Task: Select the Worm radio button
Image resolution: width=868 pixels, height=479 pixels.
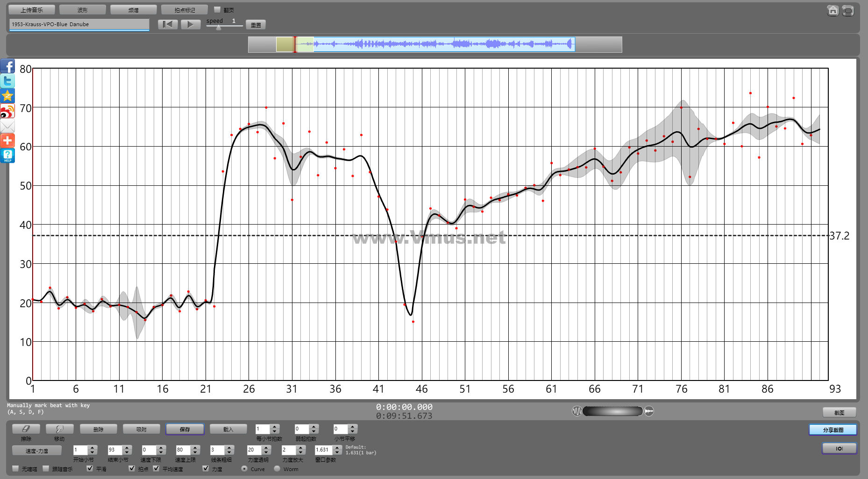Action: (x=277, y=468)
